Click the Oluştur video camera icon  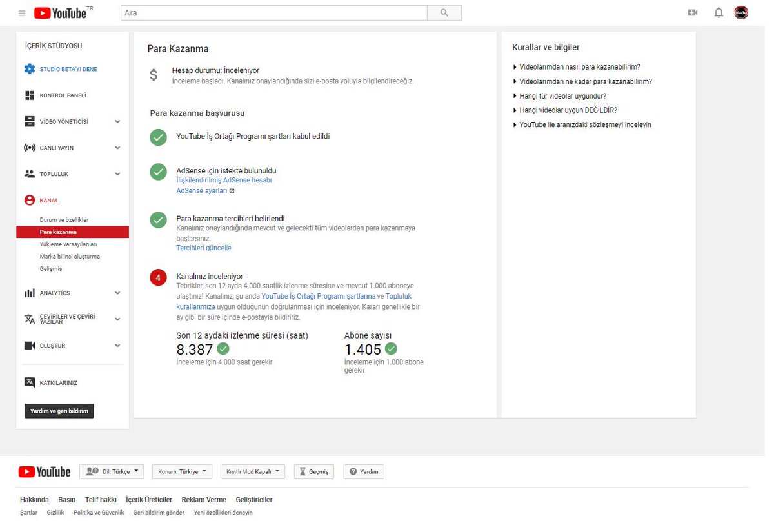[30, 346]
